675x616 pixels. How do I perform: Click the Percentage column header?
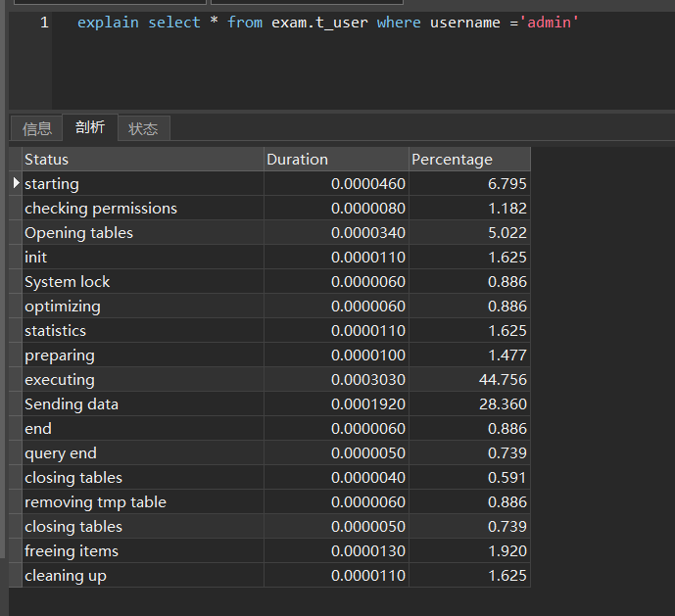click(x=469, y=160)
